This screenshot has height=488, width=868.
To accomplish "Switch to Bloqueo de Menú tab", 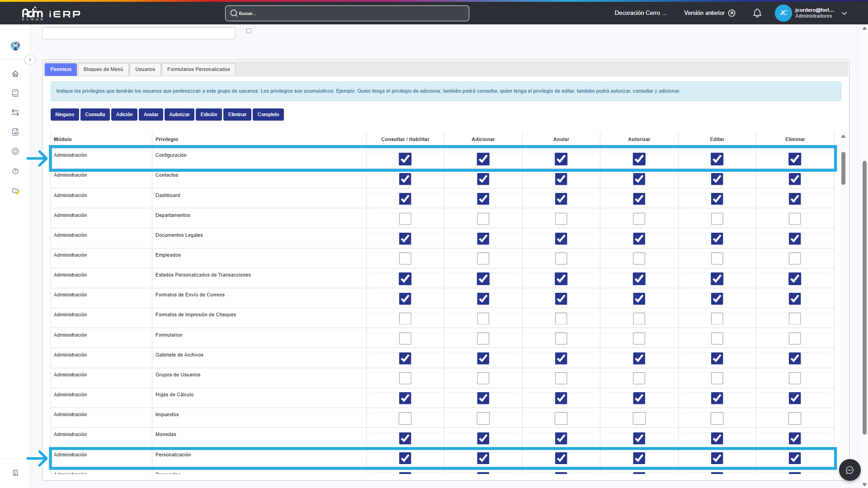I will (x=103, y=69).
